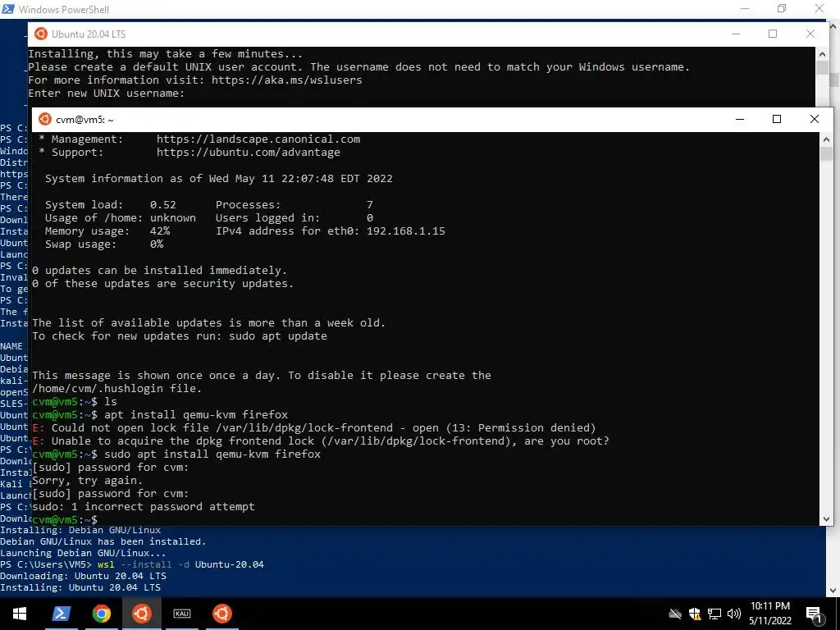Click the 'Sorry, try again.' message
This screenshot has width=840, height=630.
tap(87, 480)
